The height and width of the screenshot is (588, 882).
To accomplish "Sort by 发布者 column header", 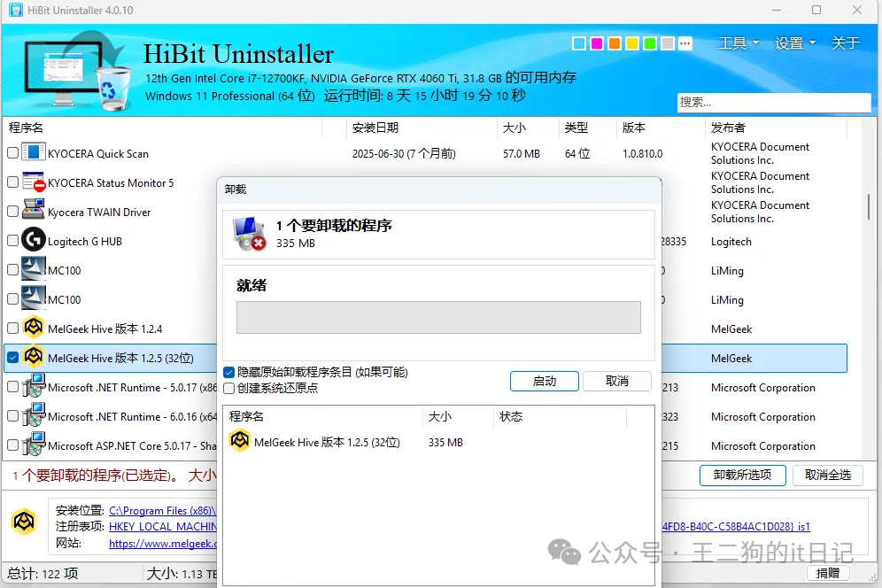I will coord(776,128).
